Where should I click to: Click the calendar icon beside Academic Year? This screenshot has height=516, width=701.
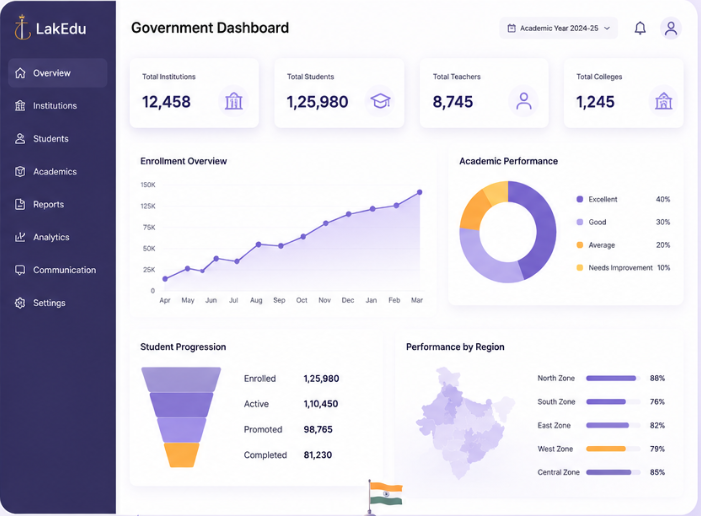(x=511, y=28)
